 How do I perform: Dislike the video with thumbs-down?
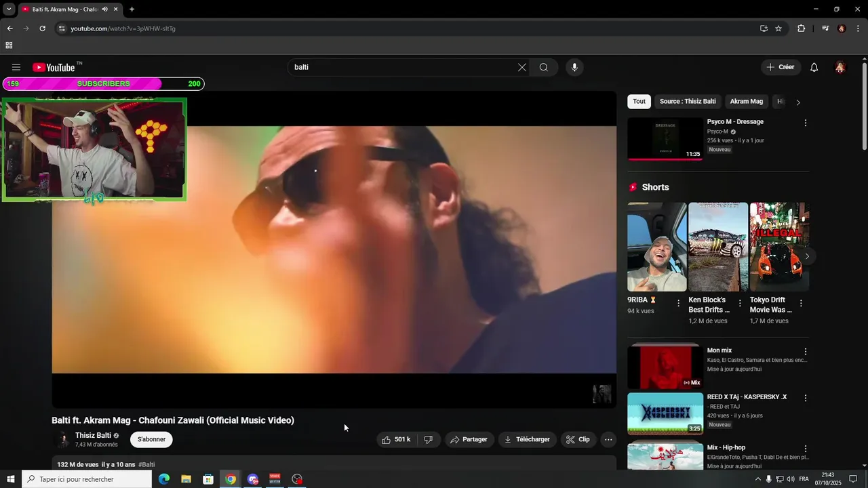[429, 439]
